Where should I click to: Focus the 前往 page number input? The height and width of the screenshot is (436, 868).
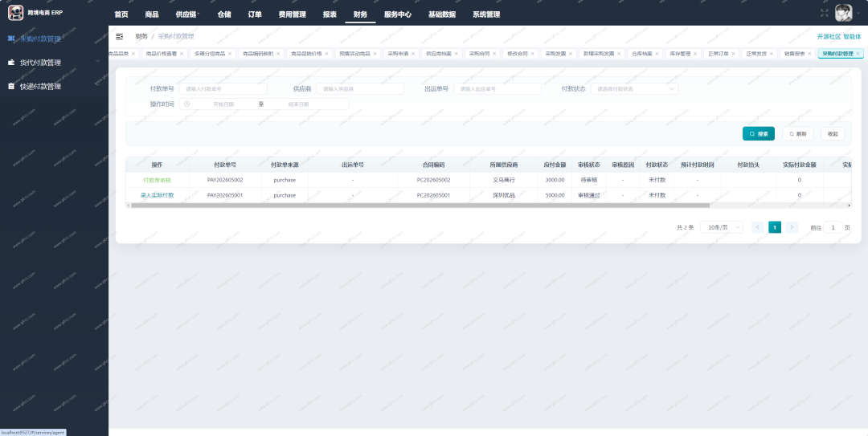pos(833,227)
